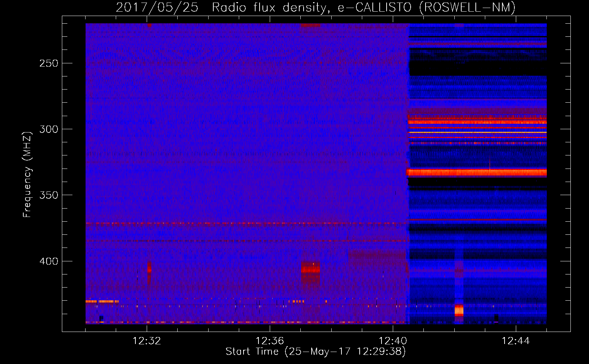Image resolution: width=589 pixels, height=364 pixels.
Task: Click the 350 frequency tick label
Action: click(x=49, y=195)
